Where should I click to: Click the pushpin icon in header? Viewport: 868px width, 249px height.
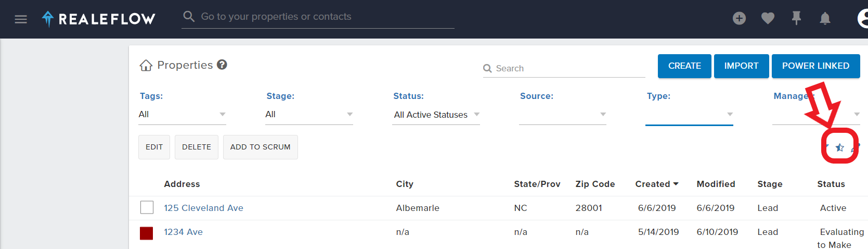(x=796, y=19)
